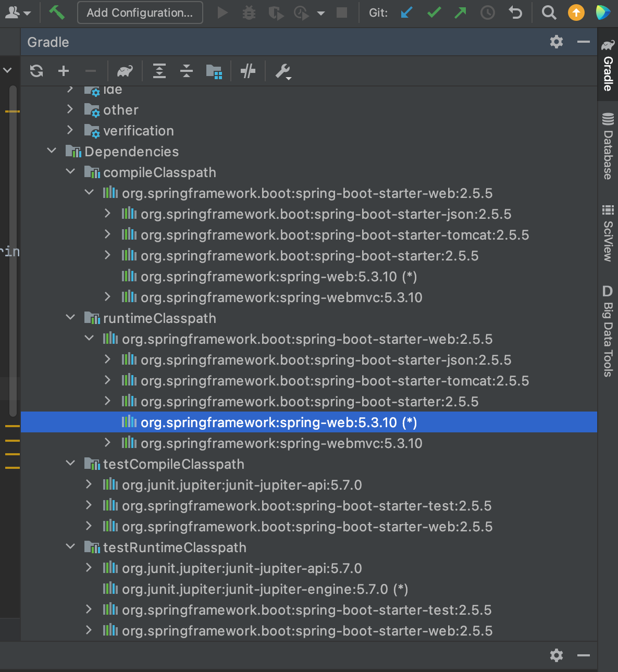Expand the 'other' task group
Screen dimensions: 618x672
coord(70,109)
